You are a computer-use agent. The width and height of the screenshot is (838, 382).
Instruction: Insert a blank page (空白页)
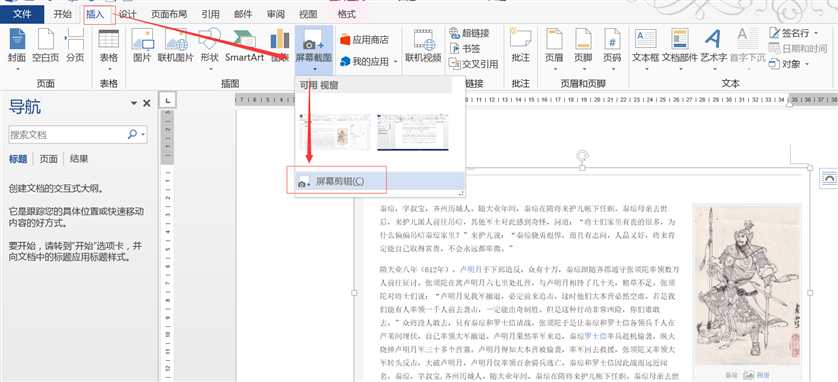tap(45, 46)
